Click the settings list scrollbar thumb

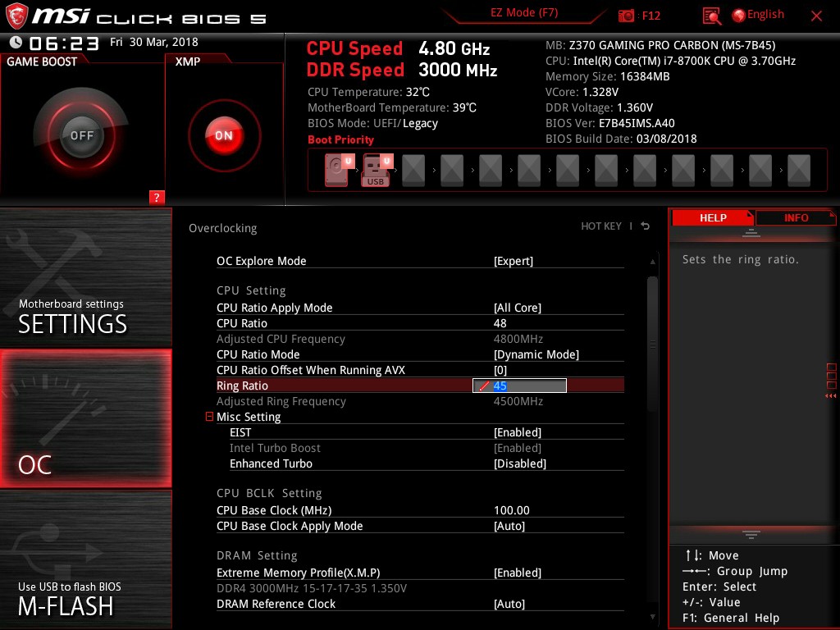[x=652, y=345]
